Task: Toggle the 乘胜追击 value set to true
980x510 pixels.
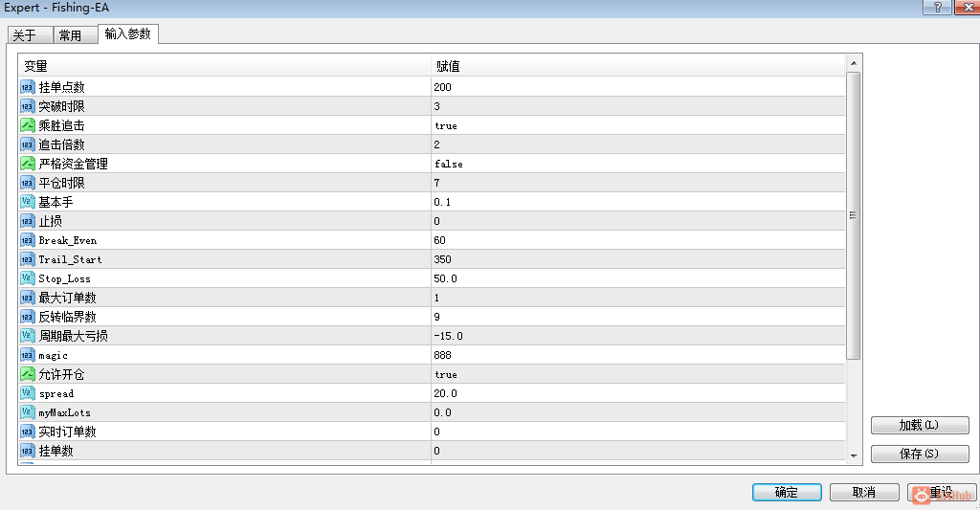Action: [637, 125]
